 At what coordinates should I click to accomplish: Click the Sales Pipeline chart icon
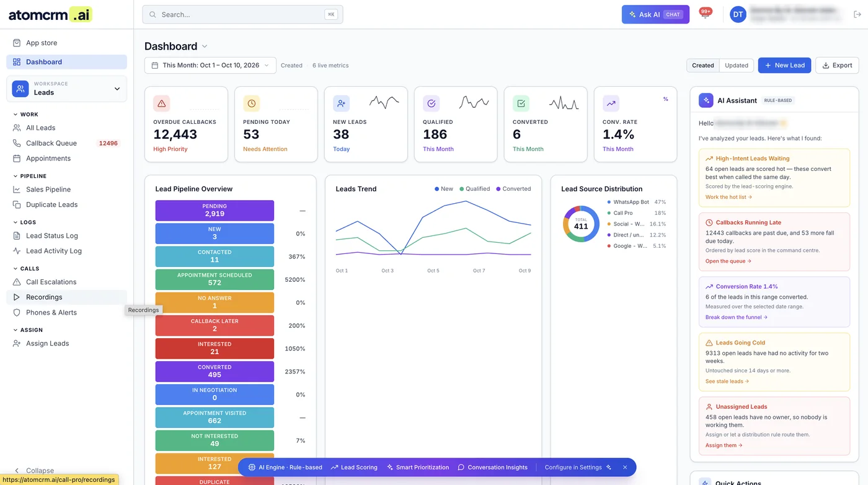[x=17, y=190]
